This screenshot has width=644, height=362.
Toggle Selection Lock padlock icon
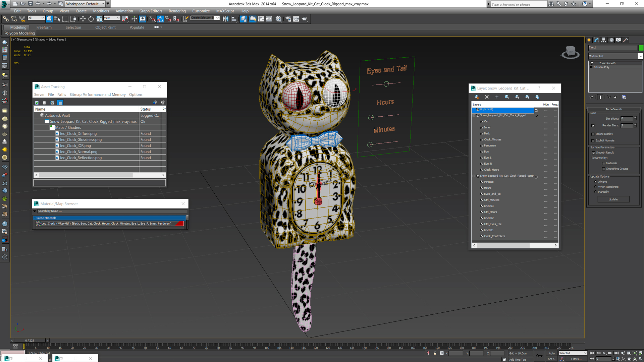(435, 353)
